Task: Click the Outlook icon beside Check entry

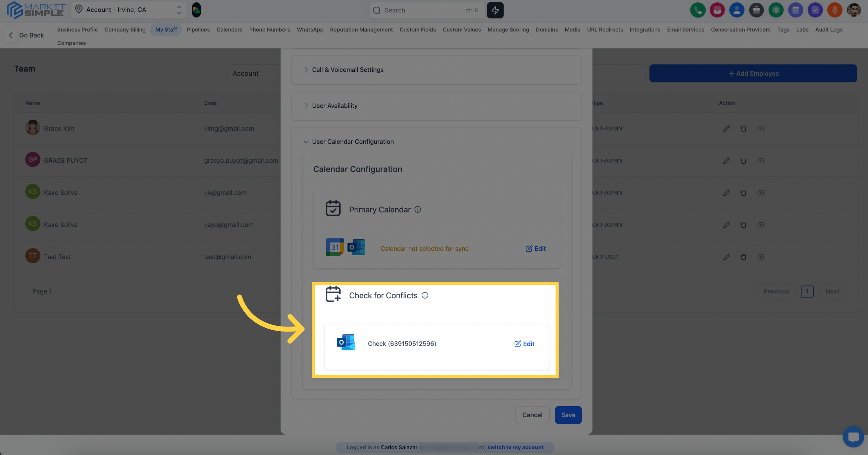Action: (x=346, y=343)
